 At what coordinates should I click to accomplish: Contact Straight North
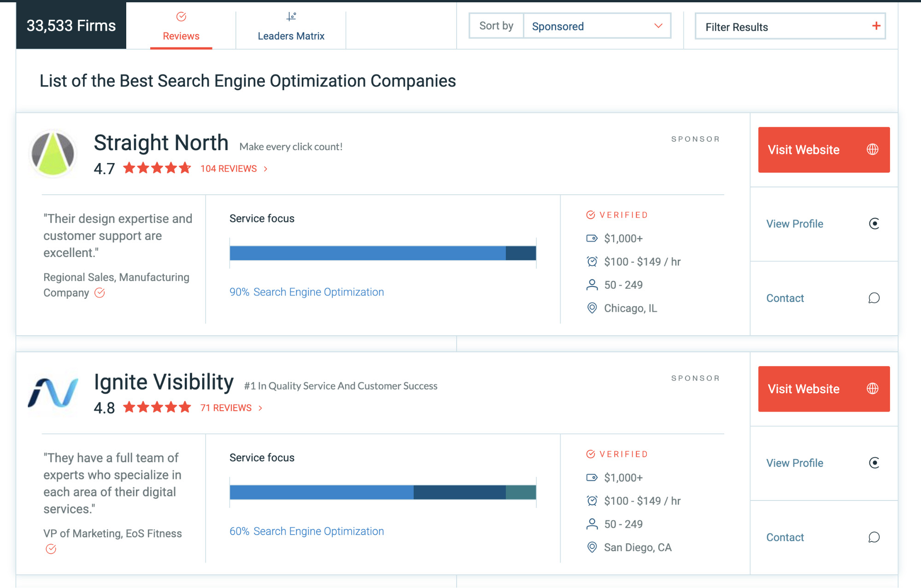tap(785, 298)
